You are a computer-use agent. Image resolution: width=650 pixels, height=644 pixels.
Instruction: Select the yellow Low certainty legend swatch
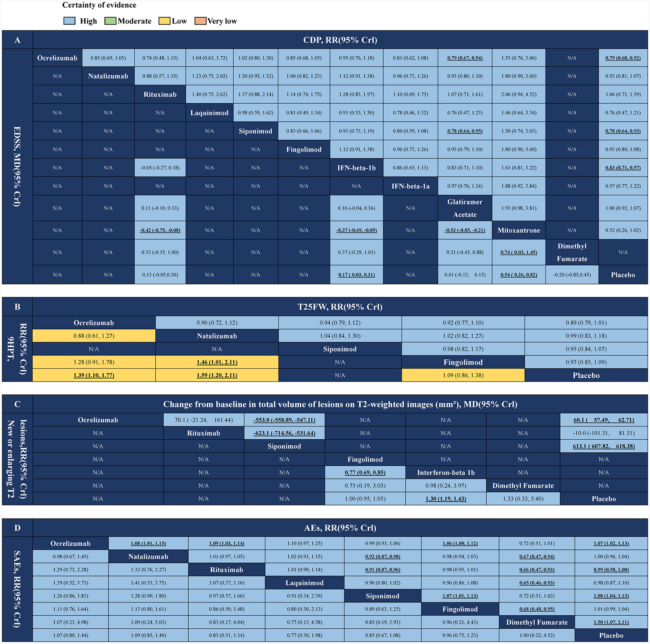pyautogui.click(x=164, y=21)
